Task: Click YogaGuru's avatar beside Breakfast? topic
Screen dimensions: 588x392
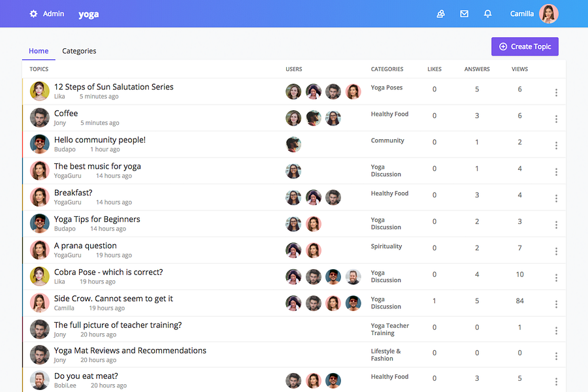Action: point(40,197)
